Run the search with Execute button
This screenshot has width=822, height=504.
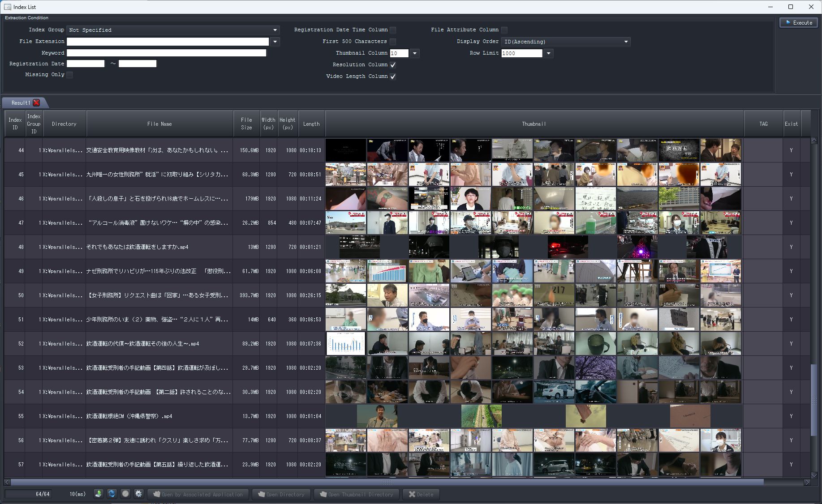798,22
